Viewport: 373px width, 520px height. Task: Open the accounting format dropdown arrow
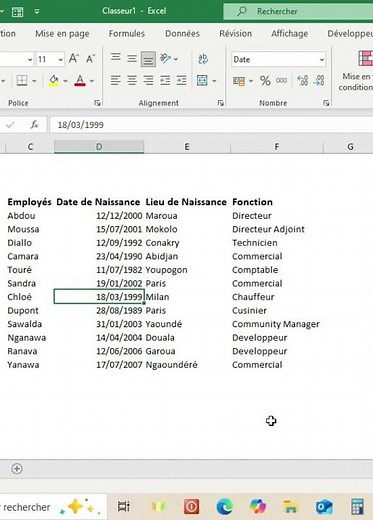coord(251,81)
